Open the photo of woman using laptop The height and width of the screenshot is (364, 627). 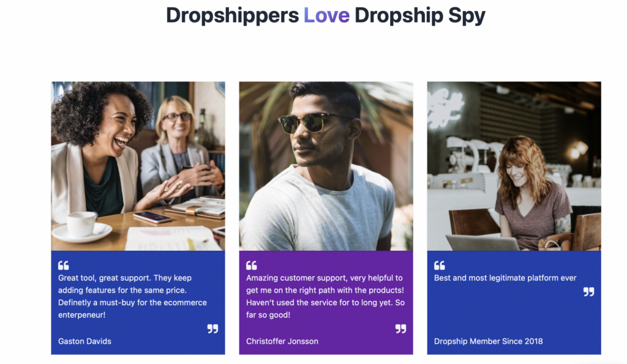[x=514, y=166]
